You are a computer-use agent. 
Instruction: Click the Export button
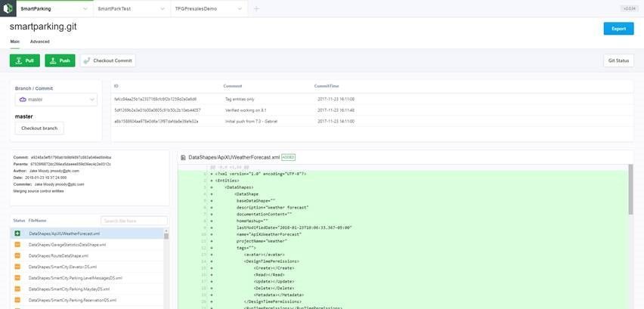pos(618,29)
